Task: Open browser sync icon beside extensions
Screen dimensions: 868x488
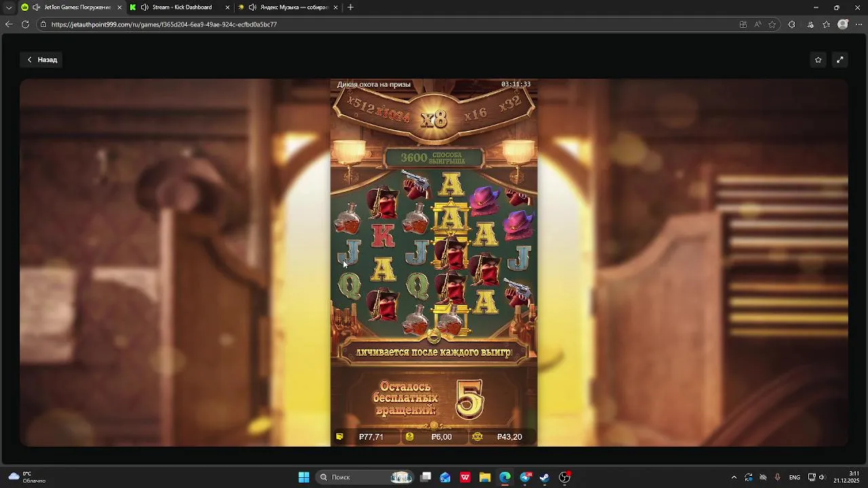Action: pos(810,24)
